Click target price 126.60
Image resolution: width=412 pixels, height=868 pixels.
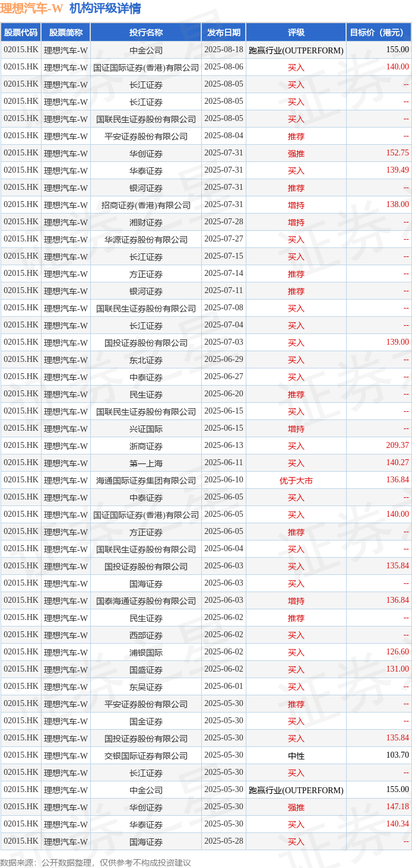click(398, 652)
